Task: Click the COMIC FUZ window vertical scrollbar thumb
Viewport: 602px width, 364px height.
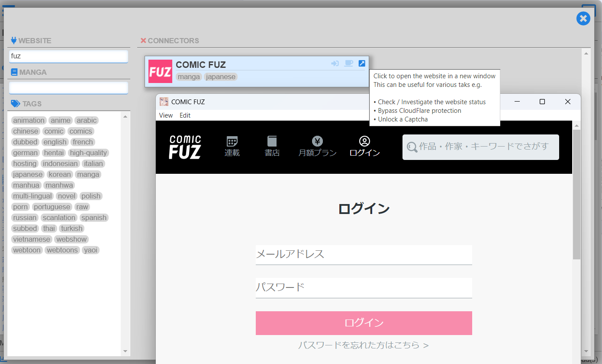Action: (576, 195)
